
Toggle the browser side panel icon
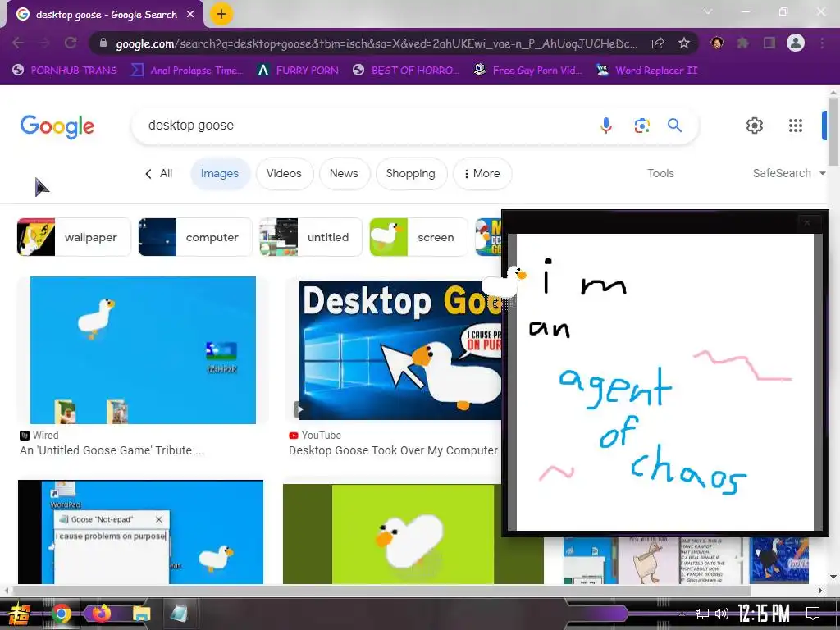pos(769,43)
